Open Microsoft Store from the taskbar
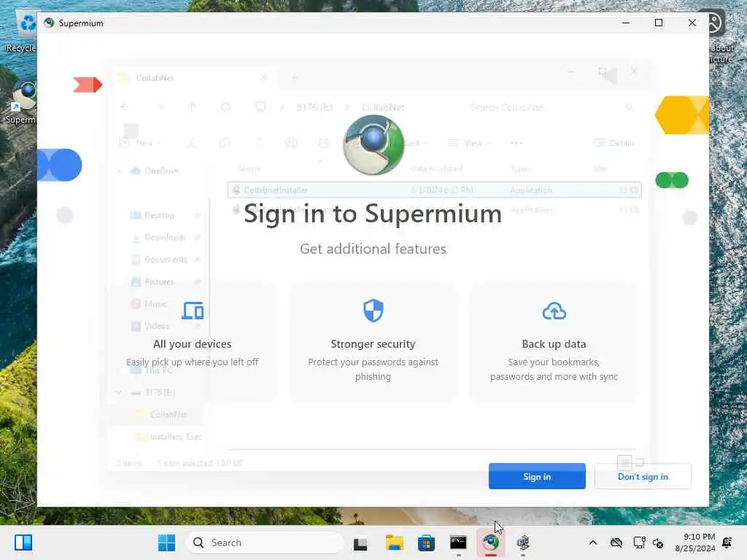Viewport: 747px width, 560px height. 426,542
